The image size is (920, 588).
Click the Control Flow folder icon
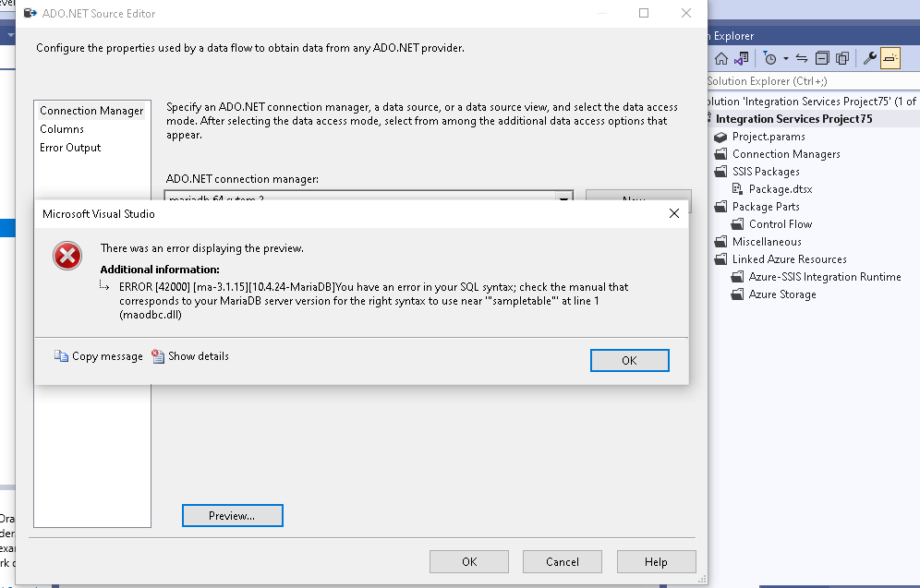(x=737, y=224)
